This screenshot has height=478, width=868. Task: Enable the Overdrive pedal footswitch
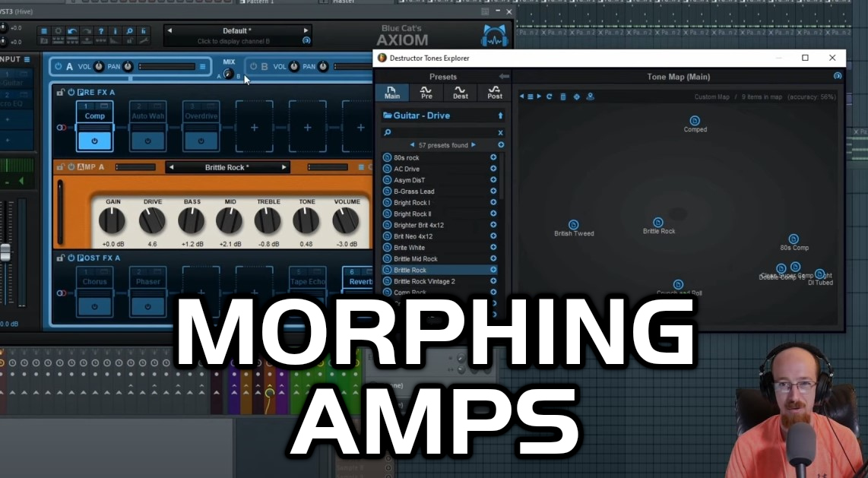click(x=201, y=141)
